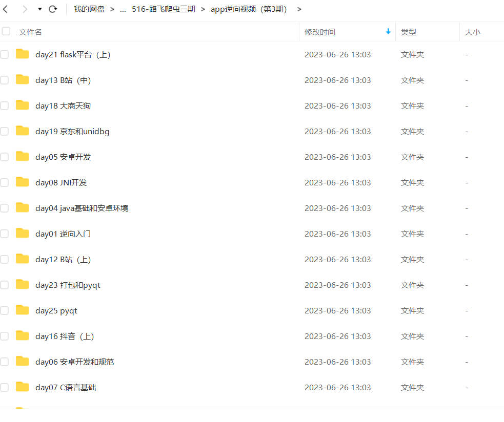
Task: Click modified time of day21 flask平台（上）
Action: [x=337, y=55]
